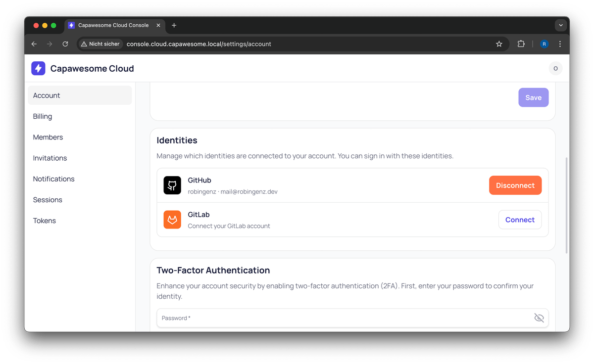Save the account changes

533,97
